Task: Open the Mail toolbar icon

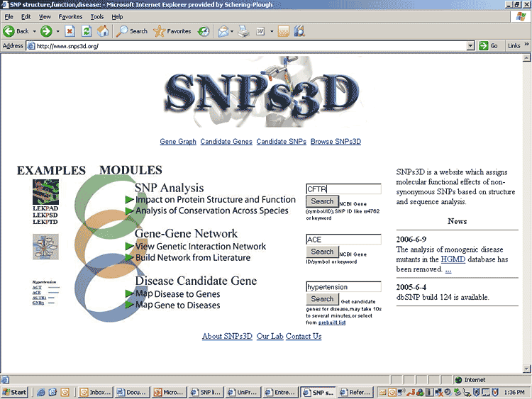Action: tap(223, 31)
